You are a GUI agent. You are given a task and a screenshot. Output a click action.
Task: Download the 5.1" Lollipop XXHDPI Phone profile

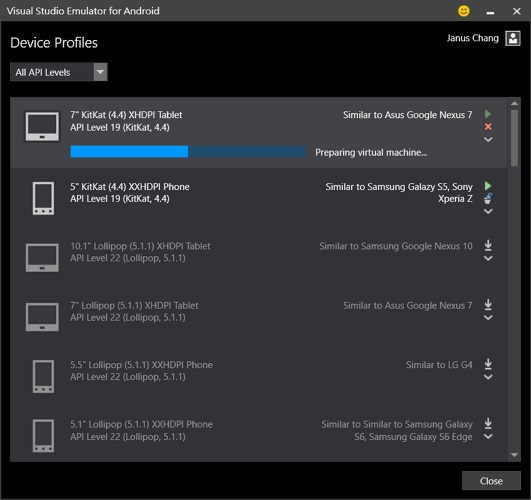point(488,423)
